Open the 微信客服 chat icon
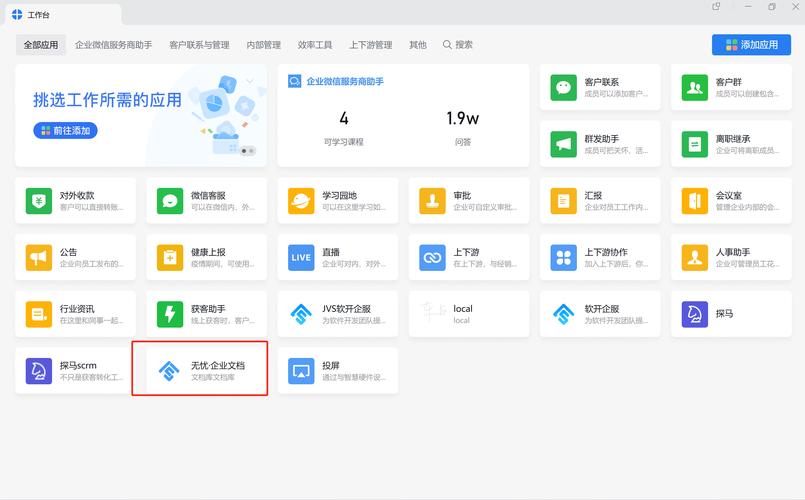 (170, 201)
